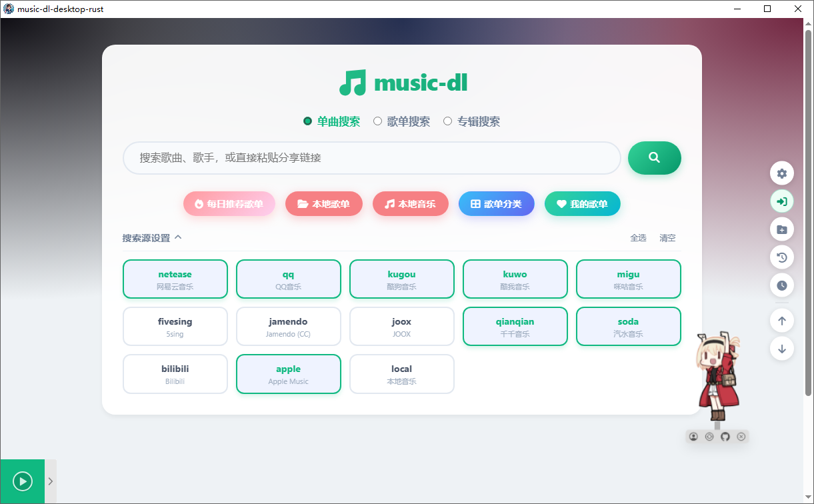The image size is (814, 504).
Task: Click the folder-plus icon
Action: click(782, 229)
